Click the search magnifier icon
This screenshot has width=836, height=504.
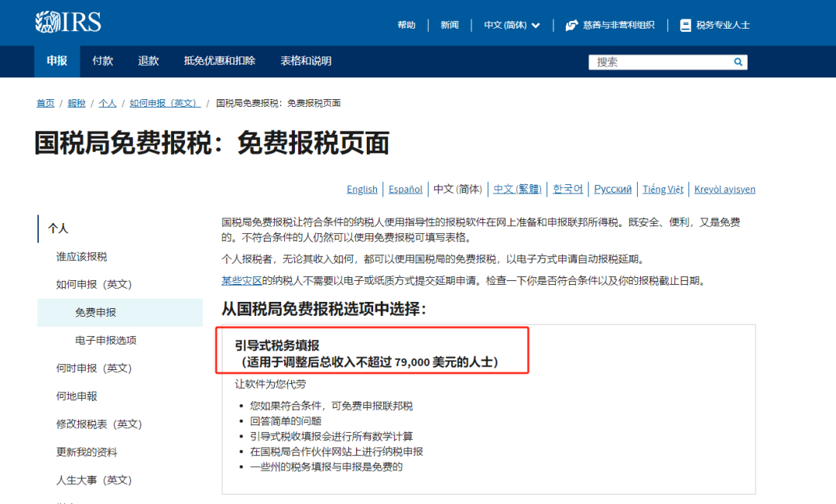(x=738, y=62)
